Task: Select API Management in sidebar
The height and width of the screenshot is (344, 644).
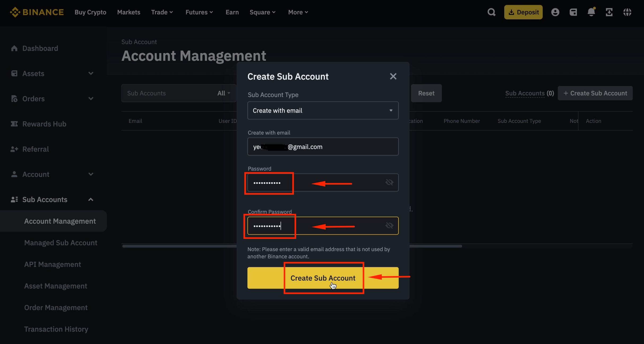Action: pos(53,264)
